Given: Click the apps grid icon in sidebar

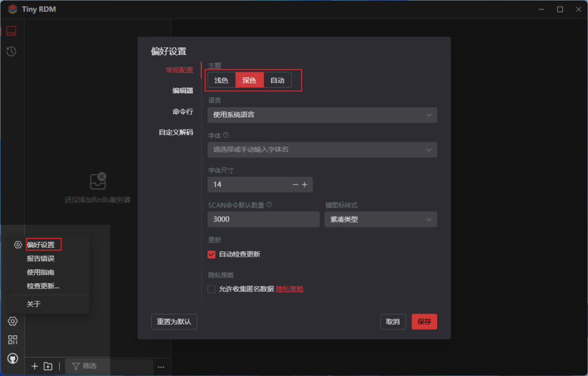Looking at the screenshot, I should point(13,340).
